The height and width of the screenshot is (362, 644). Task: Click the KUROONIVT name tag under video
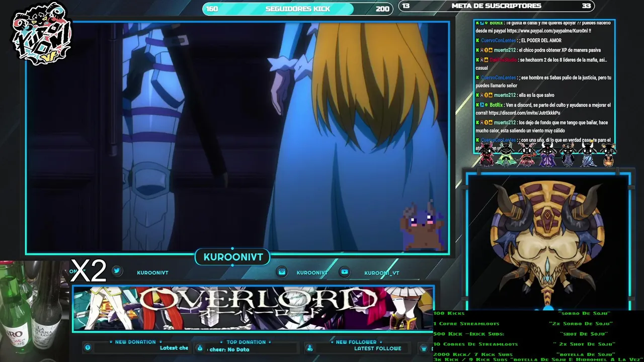(233, 257)
